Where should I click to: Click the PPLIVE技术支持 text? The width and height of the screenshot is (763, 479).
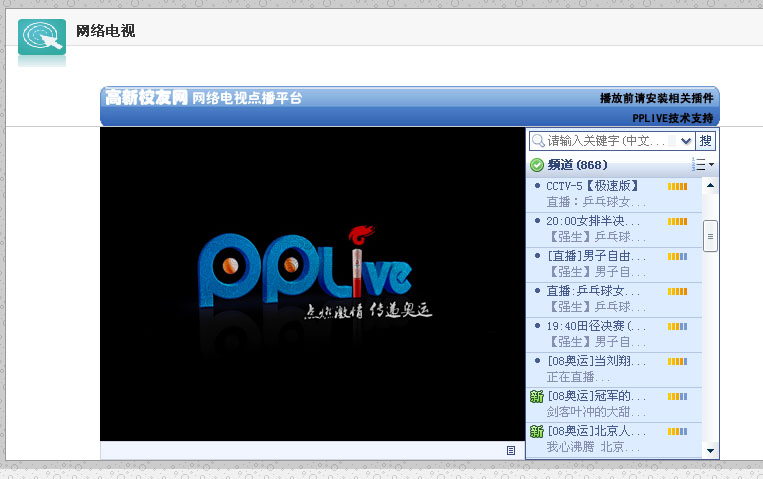673,118
